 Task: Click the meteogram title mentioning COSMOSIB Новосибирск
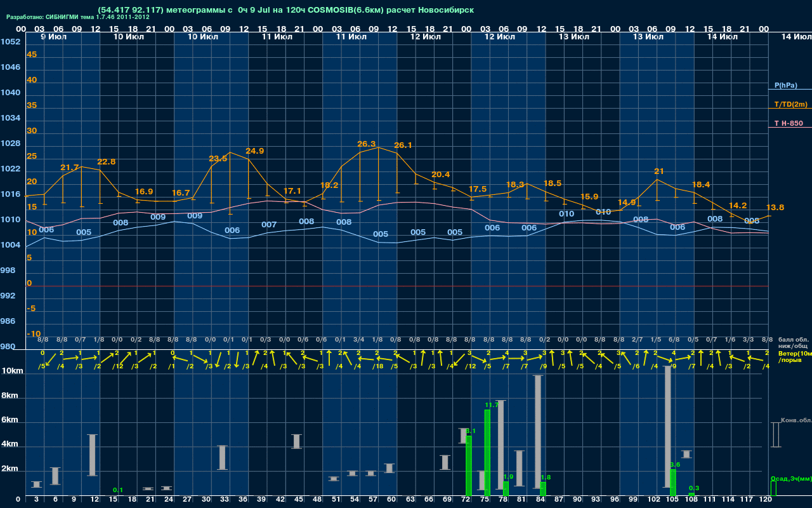(x=285, y=10)
